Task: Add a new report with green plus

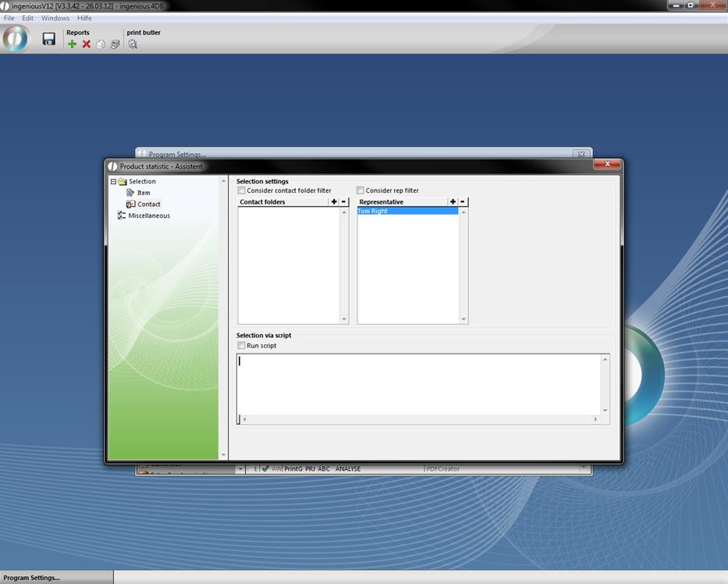Action: pyautogui.click(x=73, y=45)
